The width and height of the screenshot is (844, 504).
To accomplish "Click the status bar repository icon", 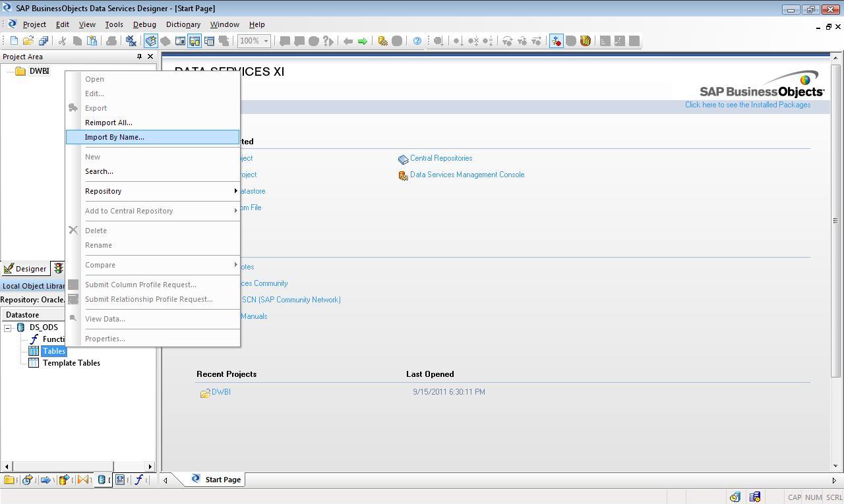I will (x=755, y=497).
